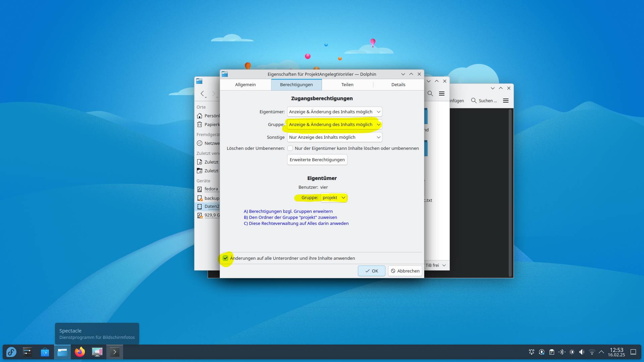Enable only owner can delete or rename

click(x=290, y=148)
